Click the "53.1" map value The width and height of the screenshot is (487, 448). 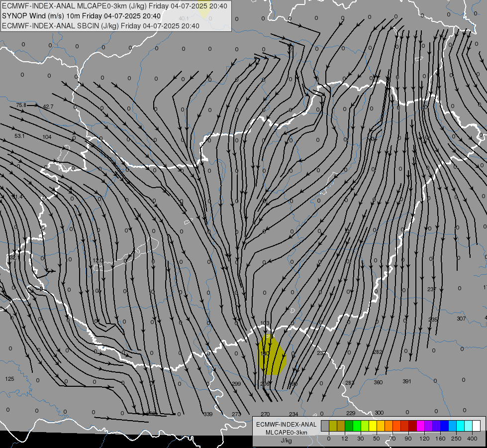(x=19, y=136)
